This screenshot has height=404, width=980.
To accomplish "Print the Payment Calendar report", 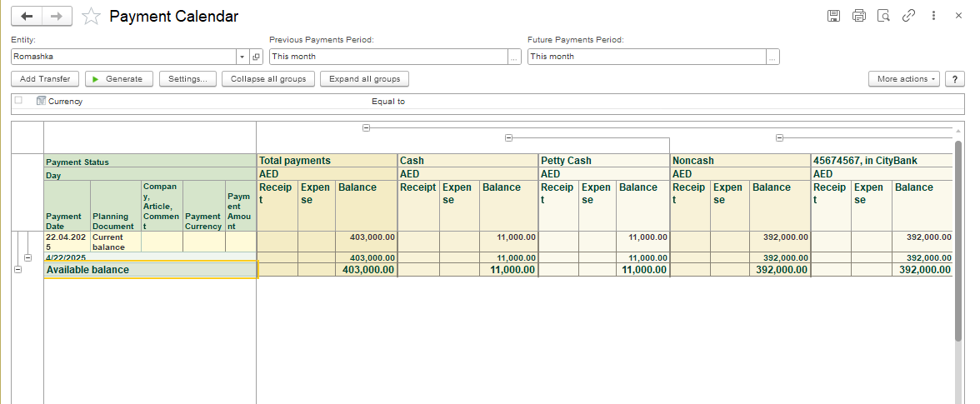I will [858, 16].
